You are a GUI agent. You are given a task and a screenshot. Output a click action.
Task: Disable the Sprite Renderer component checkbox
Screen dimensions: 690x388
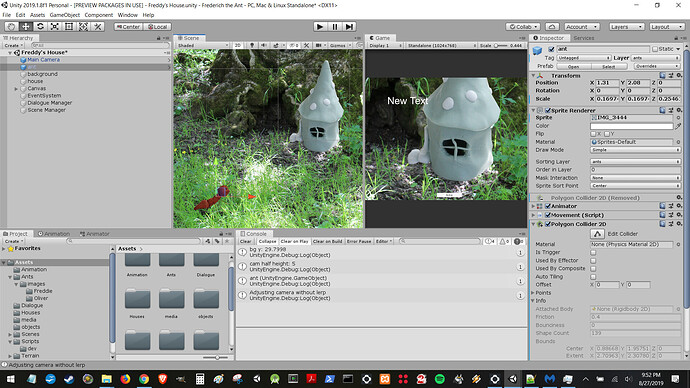pyautogui.click(x=548, y=110)
